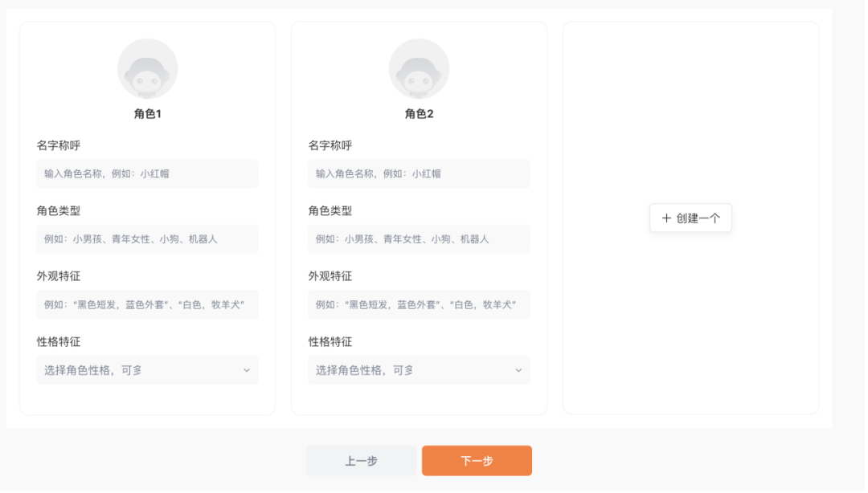
Task: Select the 外观特征 input under 角色1
Action: (x=148, y=305)
